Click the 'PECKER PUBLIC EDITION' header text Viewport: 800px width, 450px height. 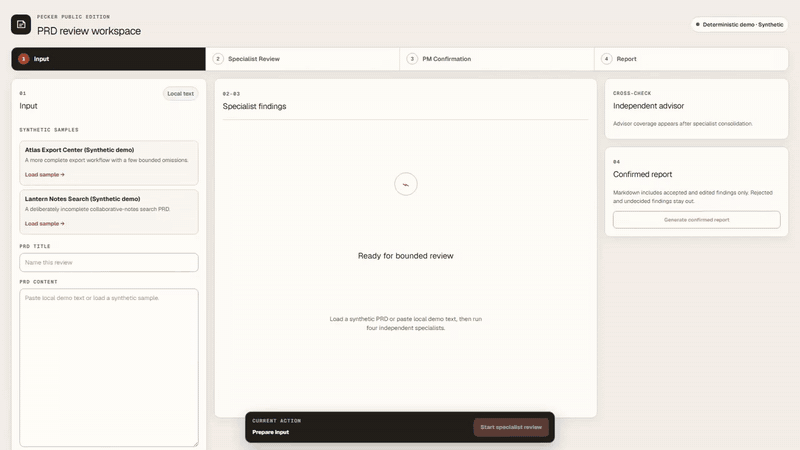(73, 17)
